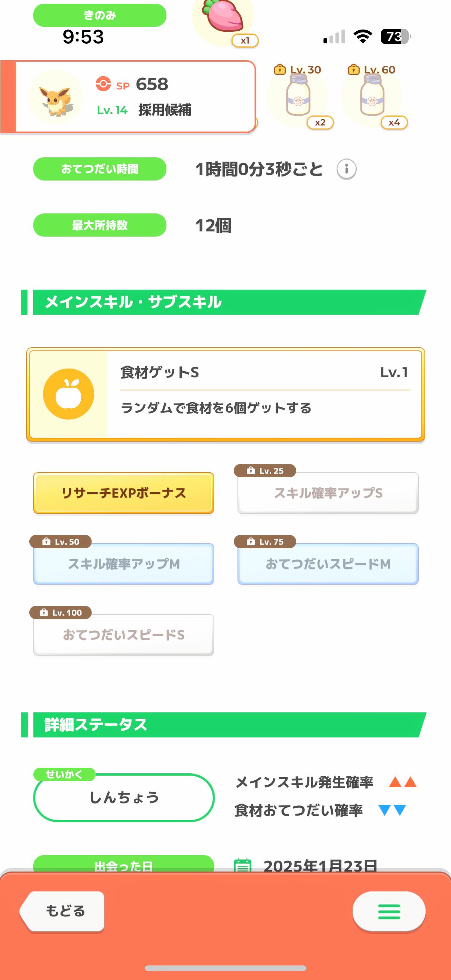The width and height of the screenshot is (451, 980).
Task: Open the green hamburger menu button
Action: point(389,912)
